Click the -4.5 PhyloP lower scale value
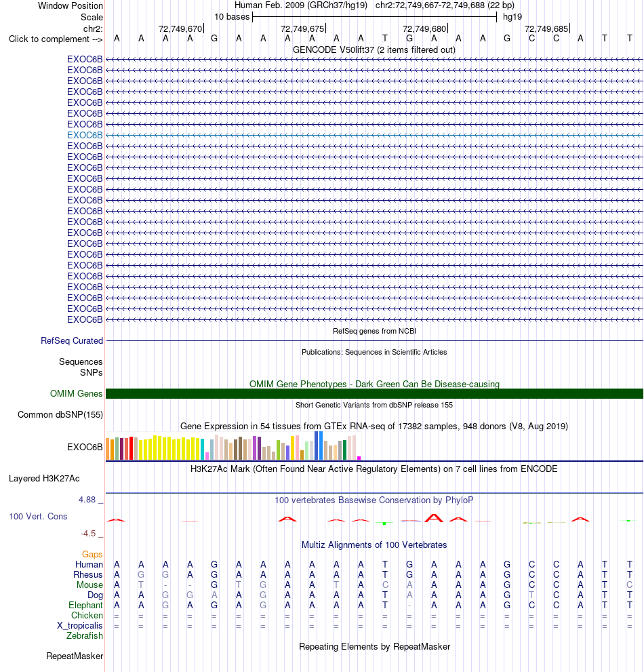644x672 pixels. point(88,534)
